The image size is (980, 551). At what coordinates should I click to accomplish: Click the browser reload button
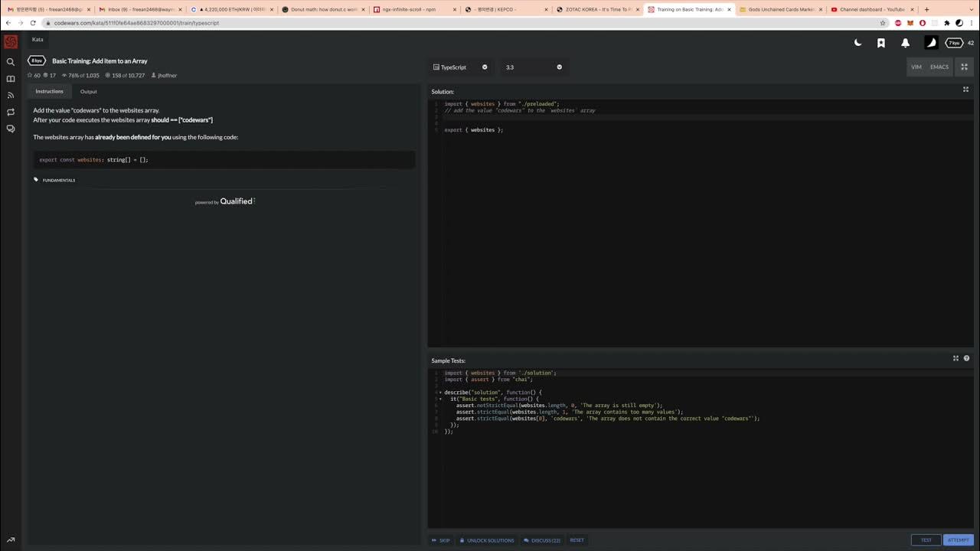click(x=34, y=23)
